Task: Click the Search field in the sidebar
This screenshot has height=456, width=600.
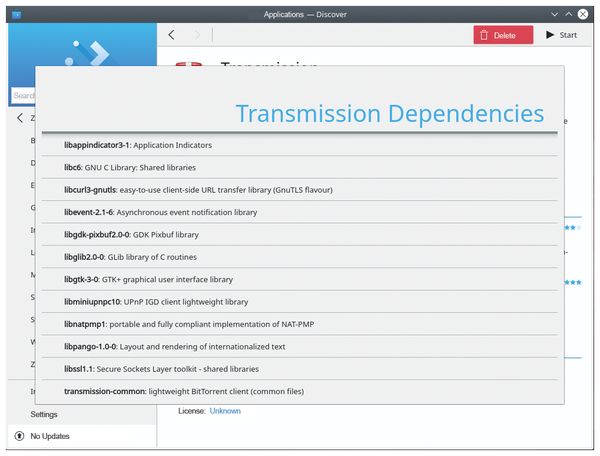Action: [23, 95]
